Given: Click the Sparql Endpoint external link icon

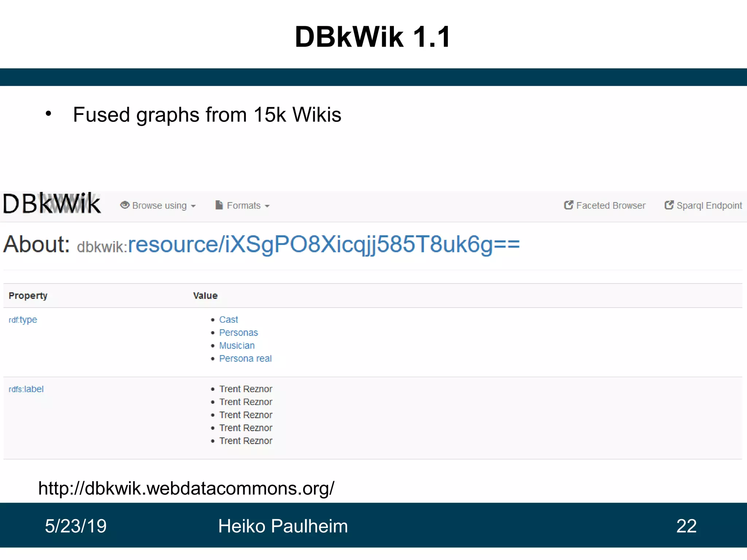Looking at the screenshot, I should 669,205.
